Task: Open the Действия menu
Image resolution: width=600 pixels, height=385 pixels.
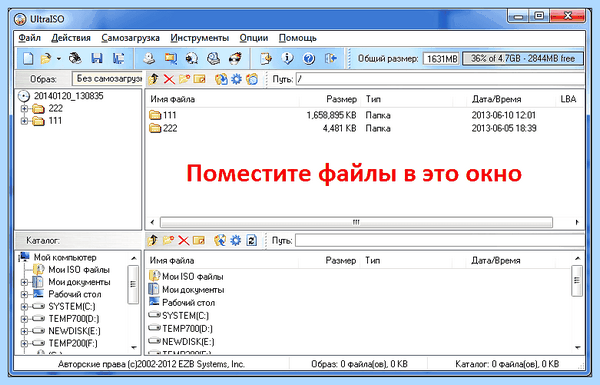Action: 71,38
